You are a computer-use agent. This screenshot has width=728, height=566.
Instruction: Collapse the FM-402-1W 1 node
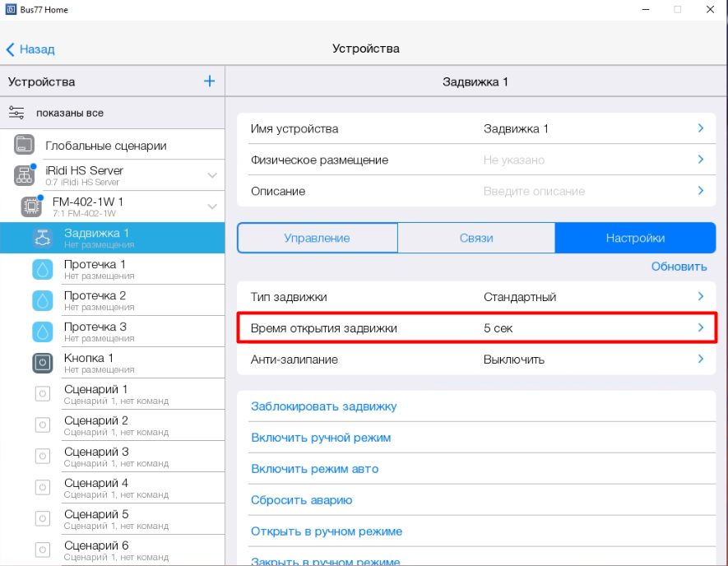coord(212,206)
